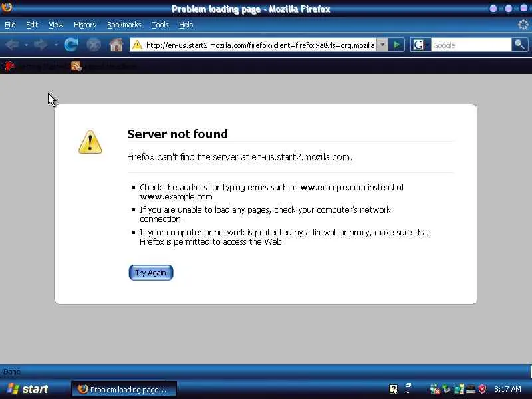532x399 pixels.
Task: Click the 8:17 AM taskbar clock
Action: pos(507,389)
